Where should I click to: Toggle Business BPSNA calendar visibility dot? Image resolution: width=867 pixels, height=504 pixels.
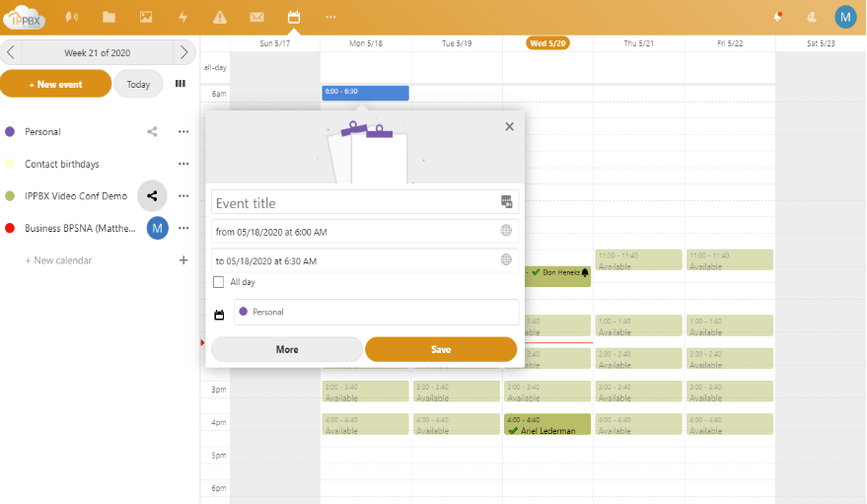click(x=10, y=228)
